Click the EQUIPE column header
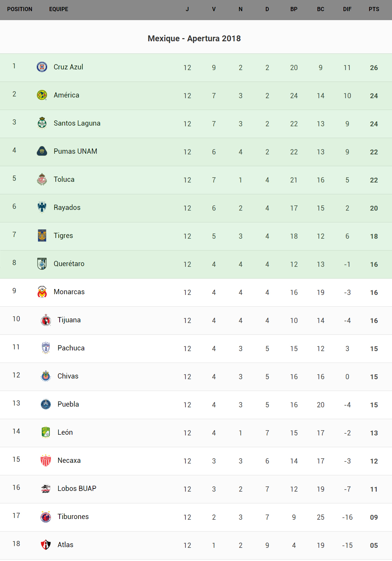392x561 pixels. pos(59,9)
